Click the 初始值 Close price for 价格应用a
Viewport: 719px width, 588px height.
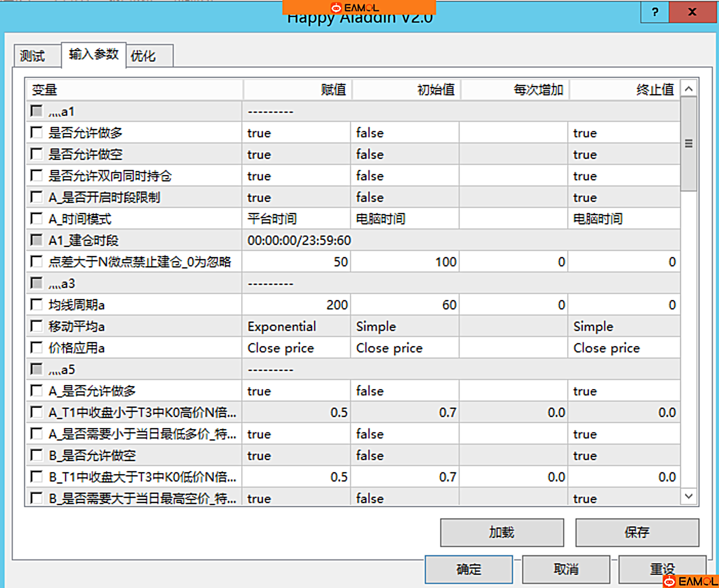point(405,348)
